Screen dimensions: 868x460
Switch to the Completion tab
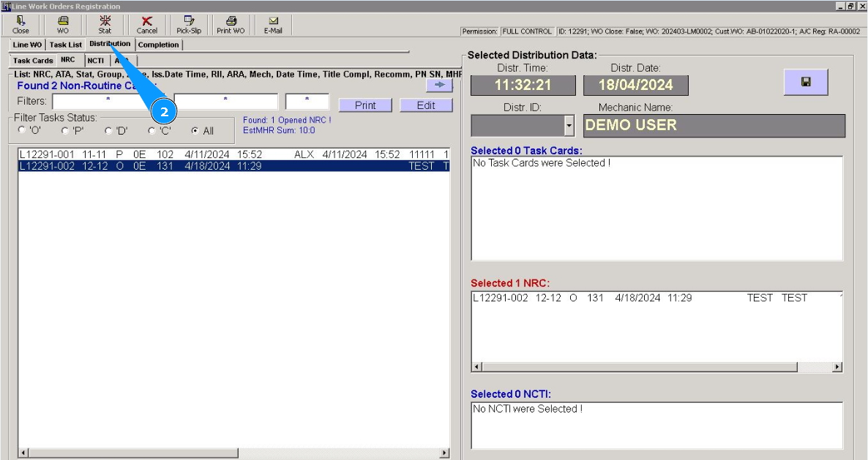[158, 45]
